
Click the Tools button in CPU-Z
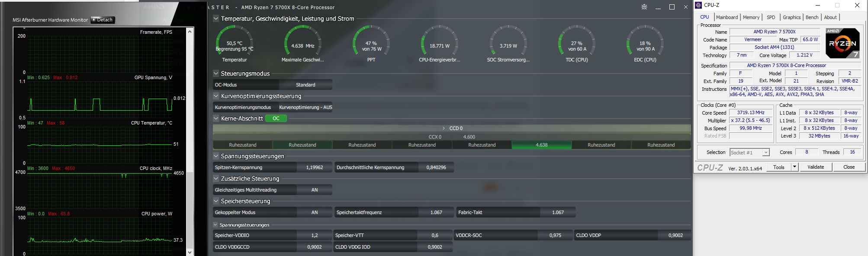click(779, 167)
